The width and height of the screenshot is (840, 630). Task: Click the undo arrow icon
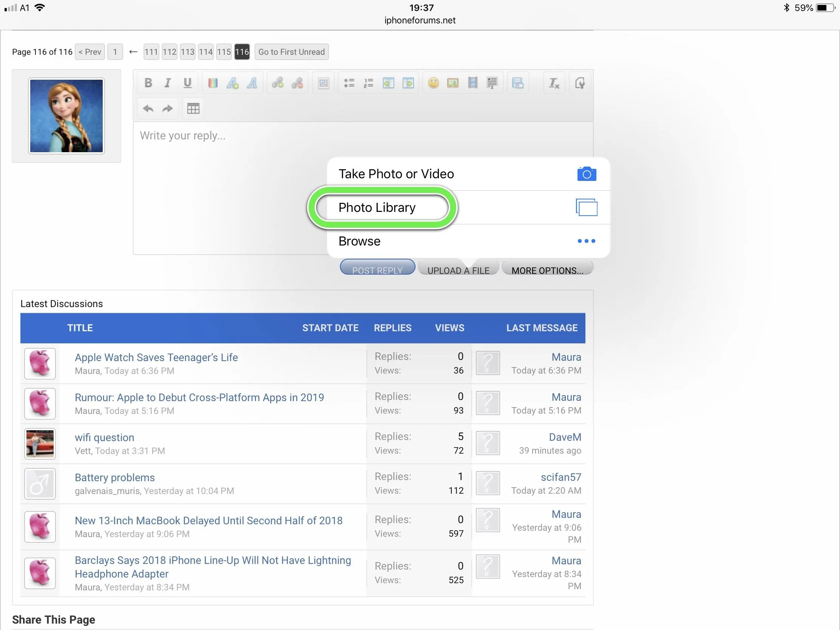point(148,109)
